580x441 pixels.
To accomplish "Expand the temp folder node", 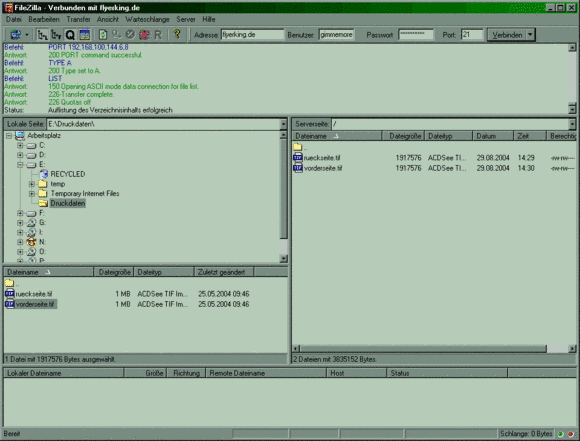I will click(32, 184).
